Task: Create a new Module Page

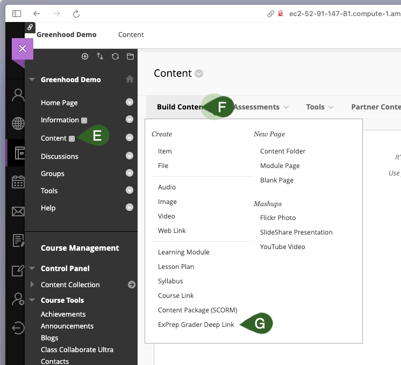Action: click(x=280, y=166)
